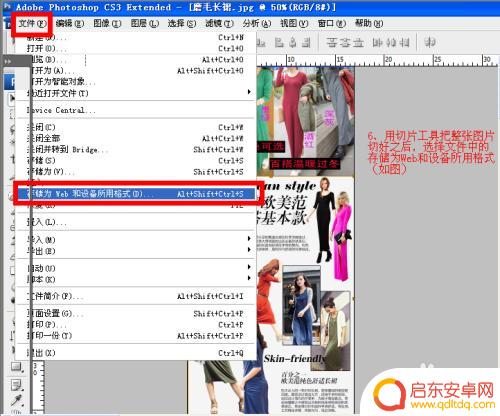Viewport: 500px width, 416px height.
Task: Click the Distribute top edges icon
Action: 332,42
